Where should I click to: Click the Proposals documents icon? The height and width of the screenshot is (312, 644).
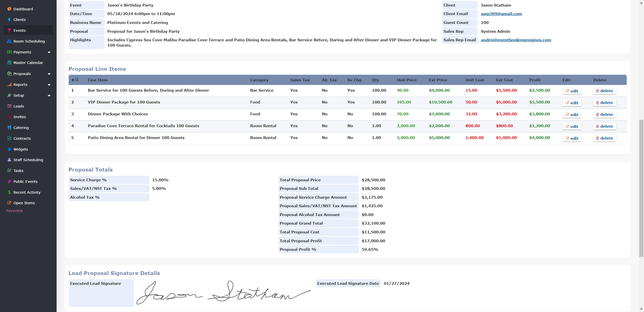[9, 73]
